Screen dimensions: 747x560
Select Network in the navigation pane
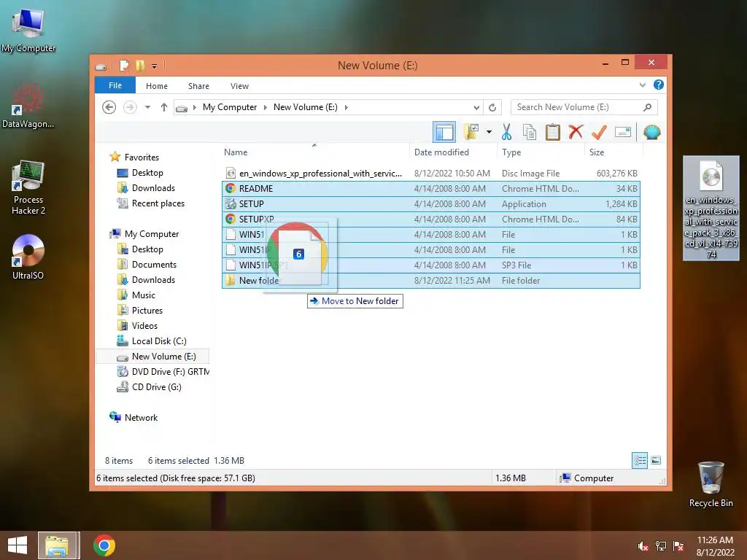[141, 418]
